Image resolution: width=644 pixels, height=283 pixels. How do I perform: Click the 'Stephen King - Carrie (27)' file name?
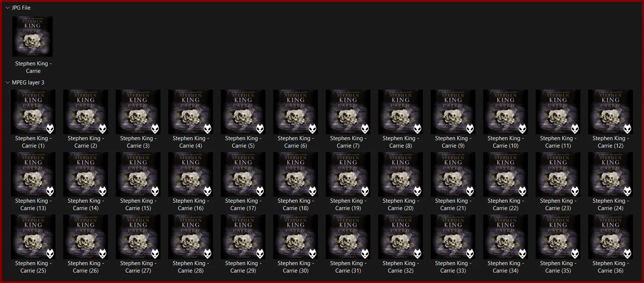point(138,267)
